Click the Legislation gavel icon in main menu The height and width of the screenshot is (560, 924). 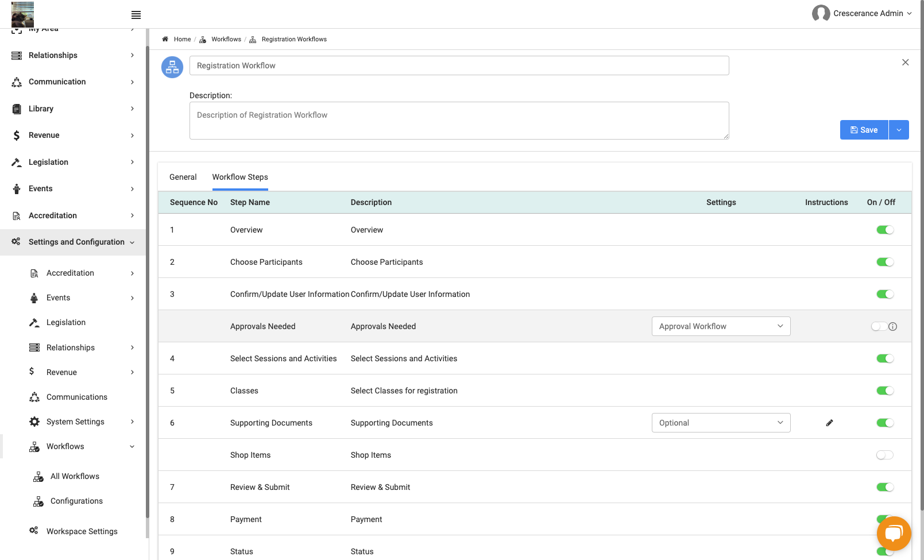coord(17,162)
